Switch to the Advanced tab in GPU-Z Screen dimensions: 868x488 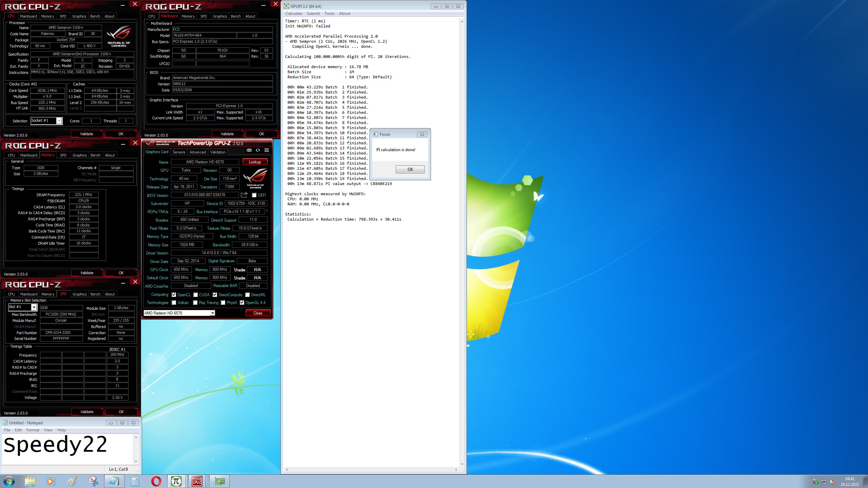198,152
